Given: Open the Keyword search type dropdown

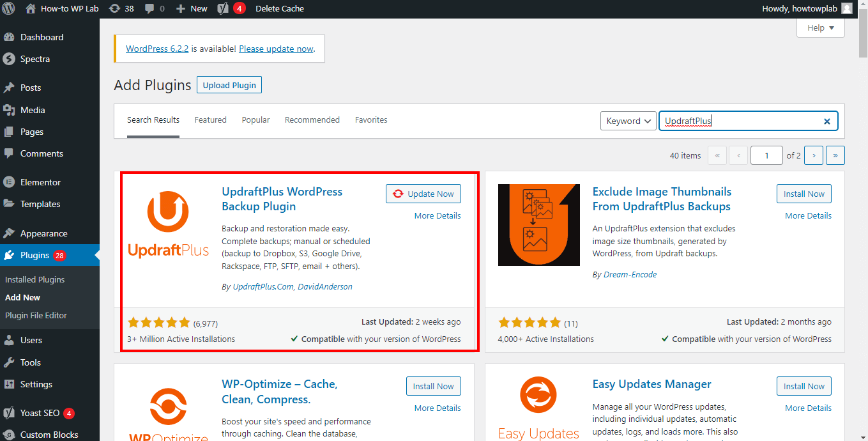Looking at the screenshot, I should pyautogui.click(x=628, y=121).
